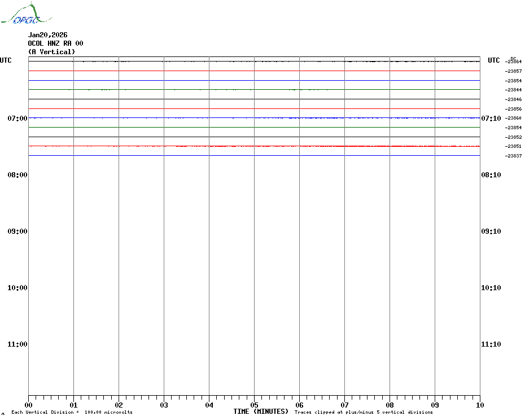Click the 05 minute mark on bottom axis
Viewport: 525px width, 420px height.
[x=254, y=405]
